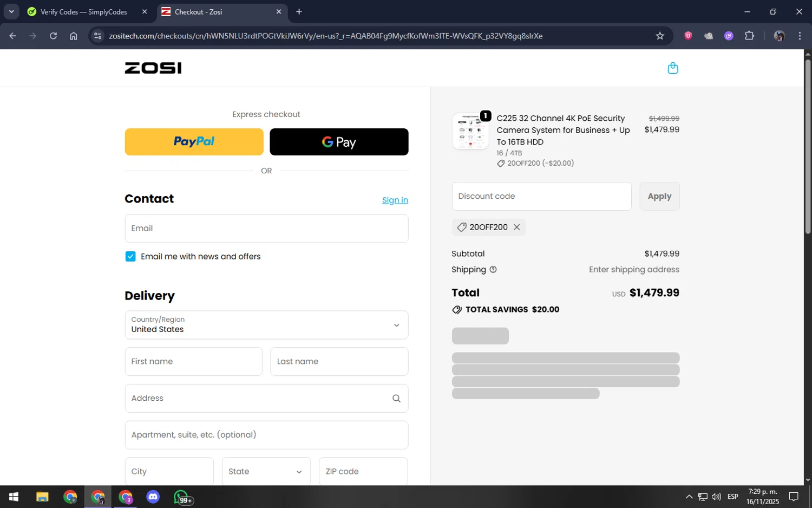The width and height of the screenshot is (812, 508).
Task: Open the network status tray icon
Action: (x=703, y=497)
